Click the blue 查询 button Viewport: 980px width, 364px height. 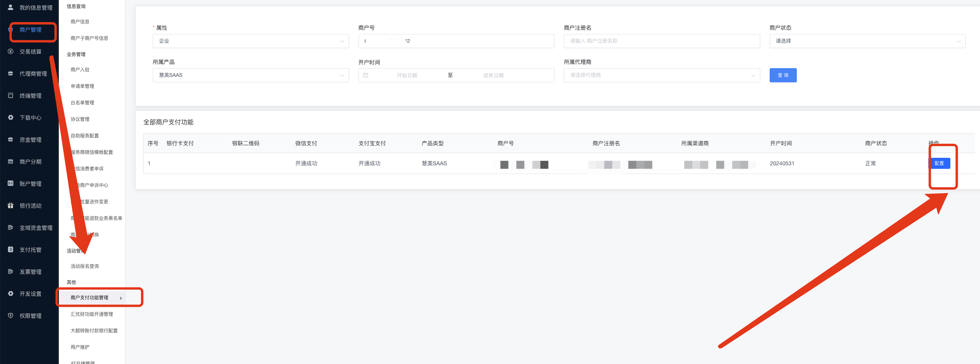tap(783, 75)
